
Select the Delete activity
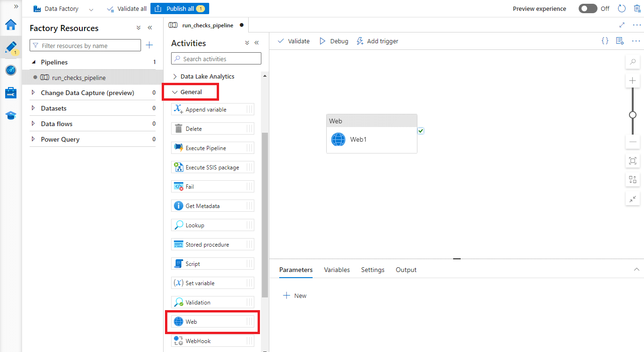(x=213, y=128)
